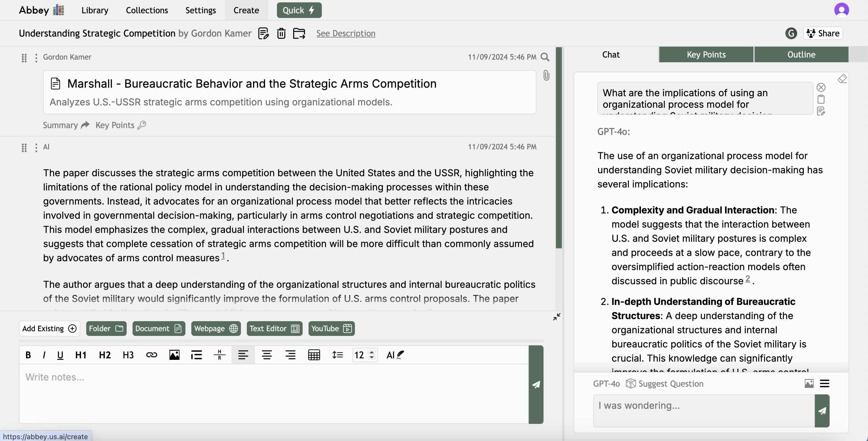868x441 pixels.
Task: Toggle underline formatting in notes editor
Action: pyautogui.click(x=60, y=355)
